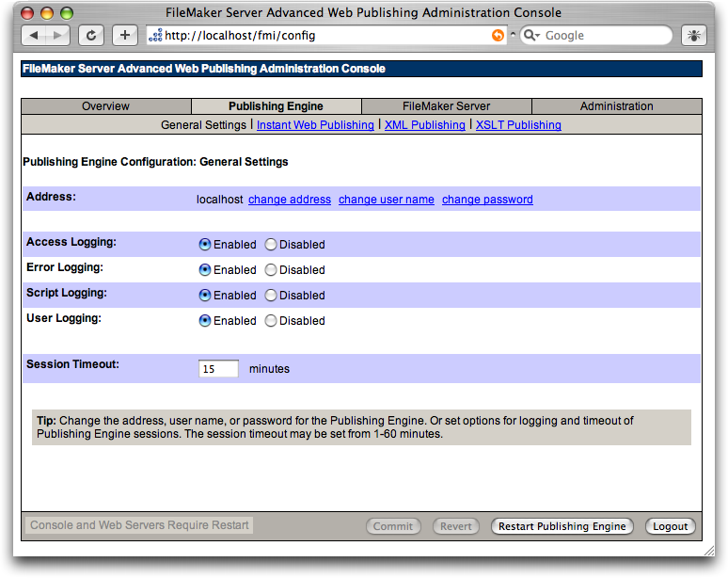728x578 pixels.
Task: Open XSLT Publishing link
Action: pos(518,125)
